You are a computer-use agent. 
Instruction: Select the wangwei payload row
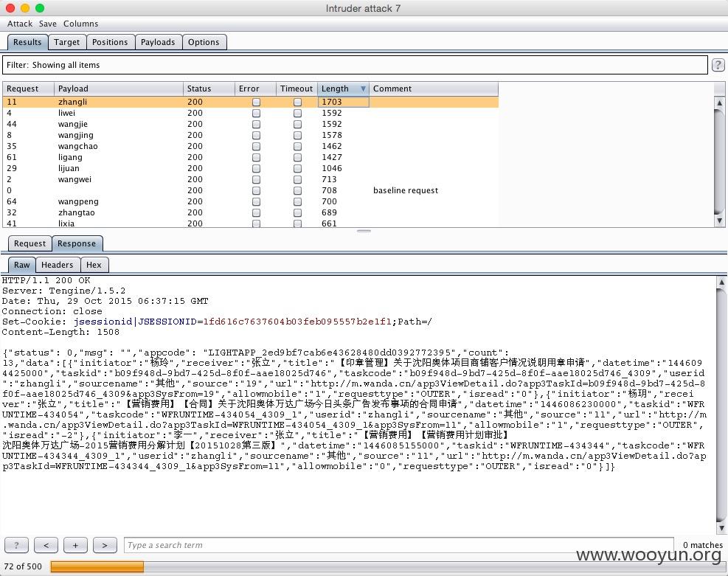(251, 180)
